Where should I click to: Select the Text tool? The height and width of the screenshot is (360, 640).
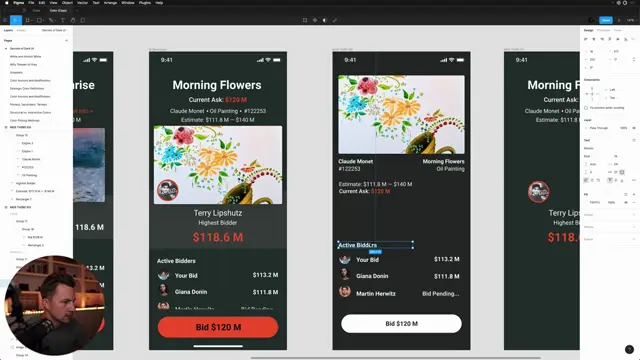click(63, 20)
